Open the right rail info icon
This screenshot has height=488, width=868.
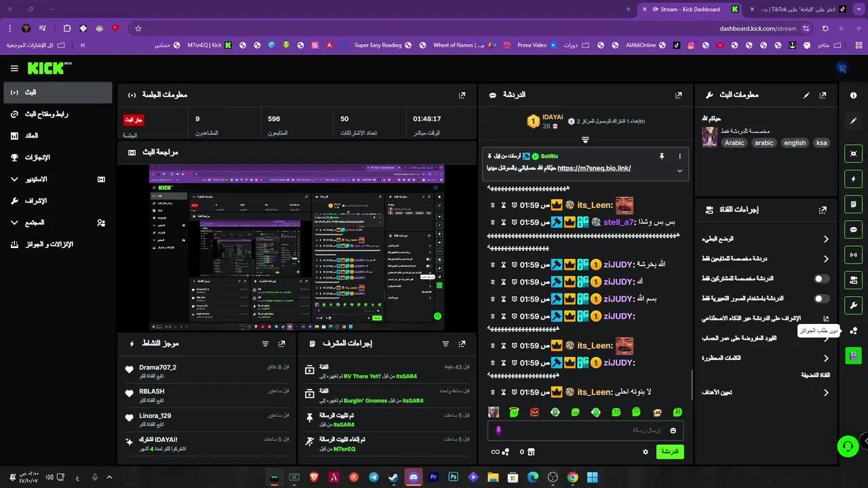click(x=854, y=96)
